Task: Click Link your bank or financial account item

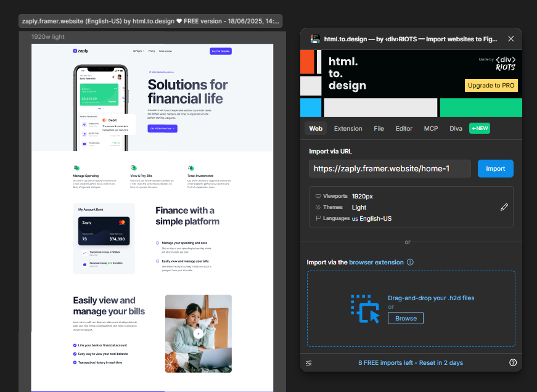Action: (100, 345)
